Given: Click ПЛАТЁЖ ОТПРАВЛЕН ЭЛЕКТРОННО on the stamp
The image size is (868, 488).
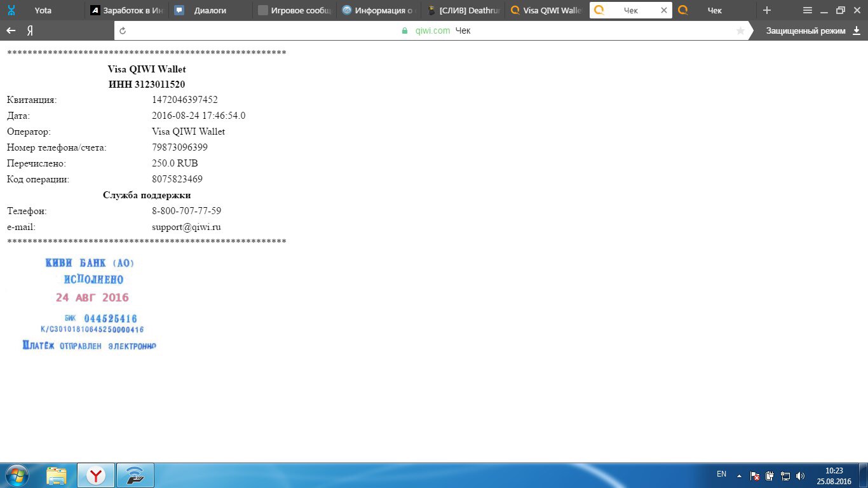Looking at the screenshot, I should tap(89, 346).
